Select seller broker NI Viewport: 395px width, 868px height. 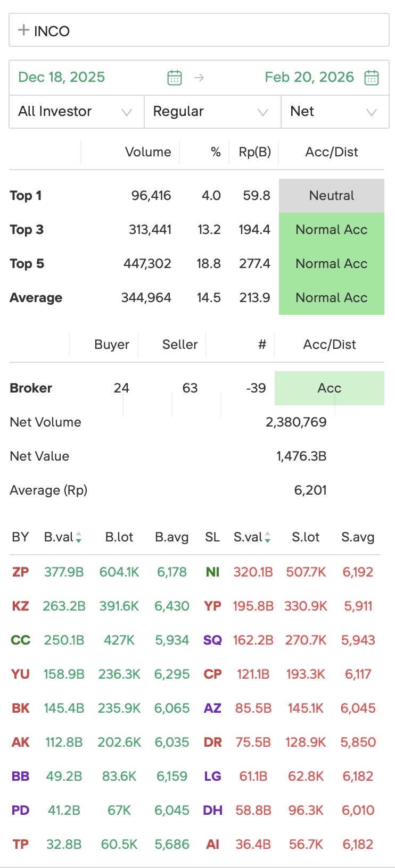212,572
